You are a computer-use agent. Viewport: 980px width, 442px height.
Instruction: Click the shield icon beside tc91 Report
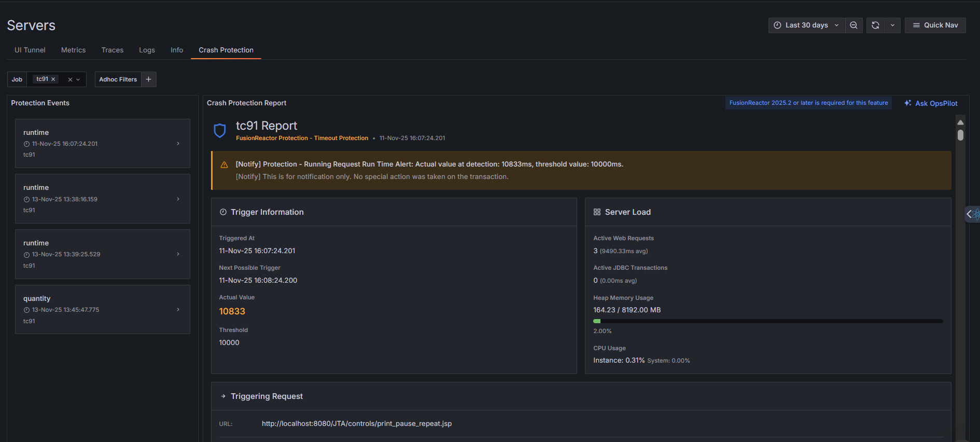[x=220, y=131]
